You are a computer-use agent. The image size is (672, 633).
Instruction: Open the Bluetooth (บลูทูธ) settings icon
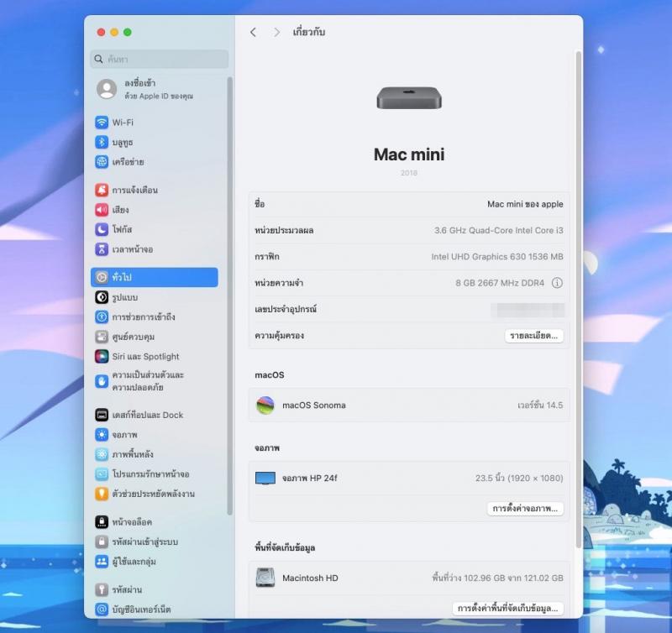point(102,142)
